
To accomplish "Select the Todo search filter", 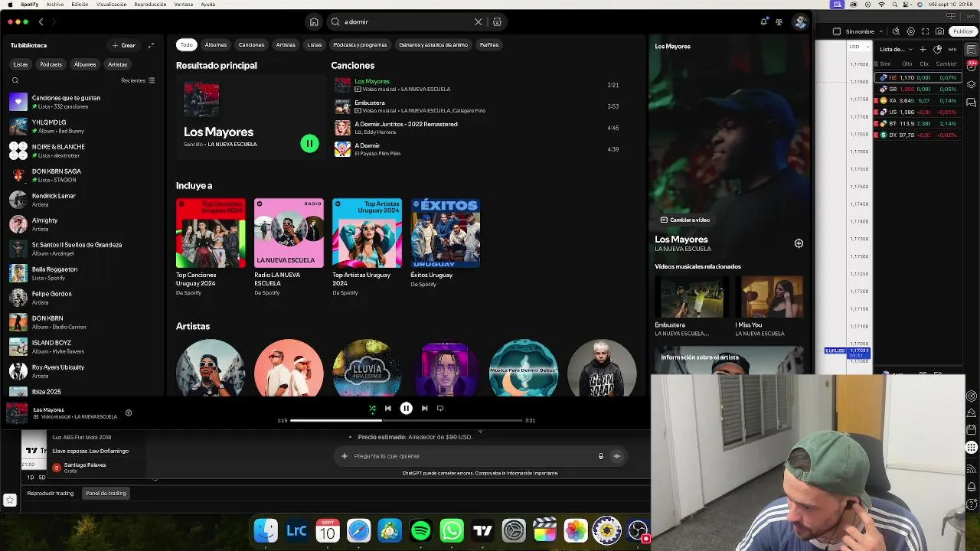I will pyautogui.click(x=187, y=44).
